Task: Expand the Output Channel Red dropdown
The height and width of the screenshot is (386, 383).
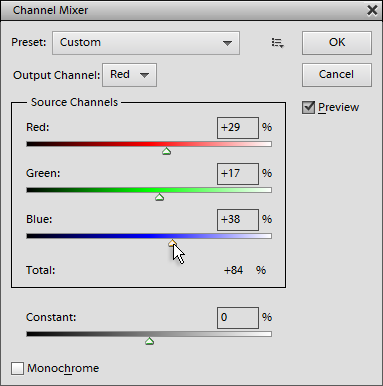Action: click(x=129, y=75)
